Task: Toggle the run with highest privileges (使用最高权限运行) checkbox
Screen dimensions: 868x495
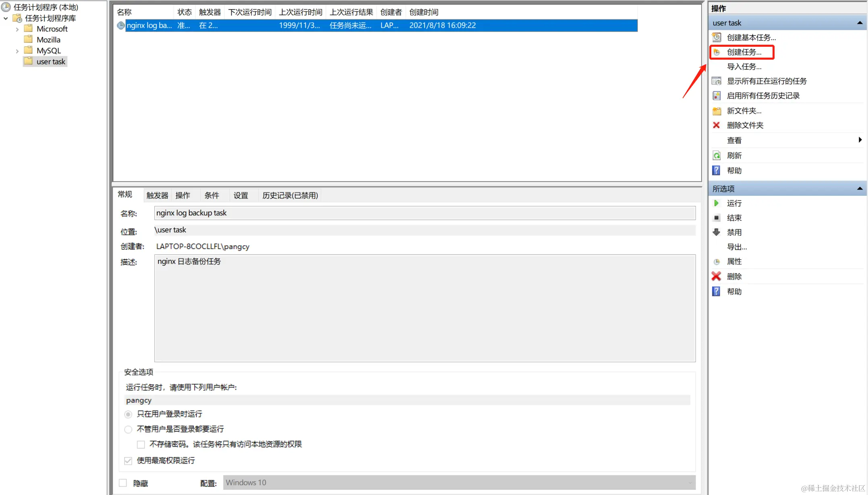Action: tap(128, 460)
